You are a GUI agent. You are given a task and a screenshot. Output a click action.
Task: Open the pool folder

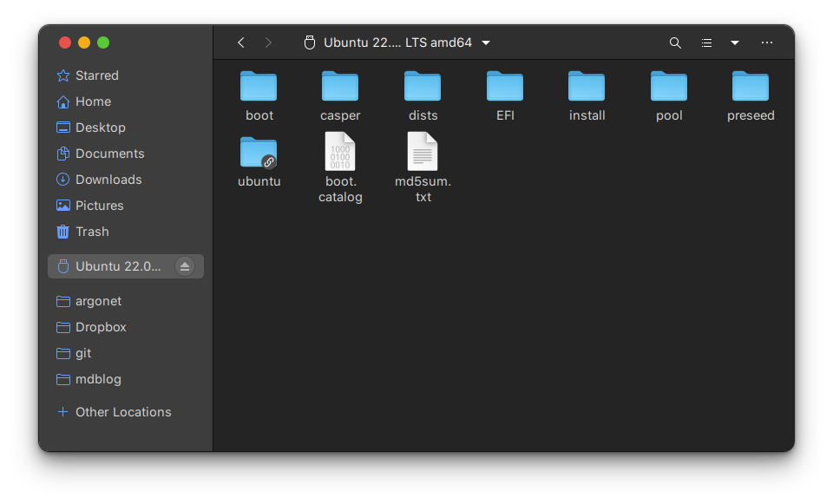point(669,95)
